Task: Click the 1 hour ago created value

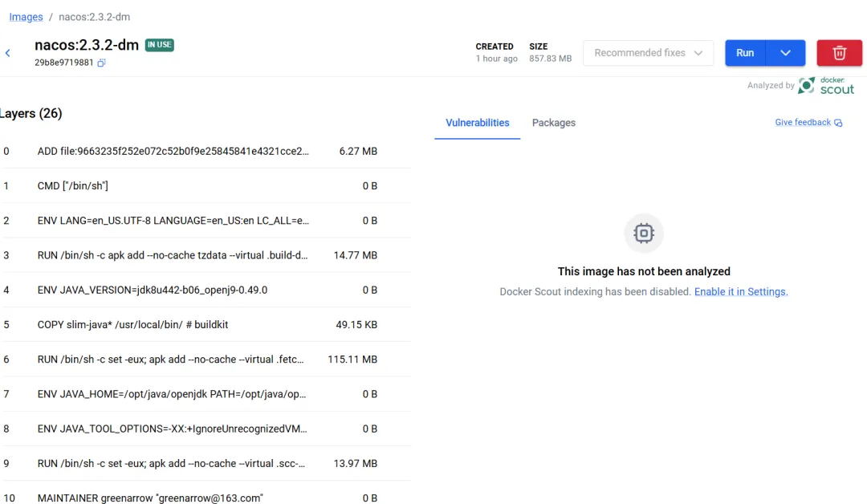Action: coord(497,59)
